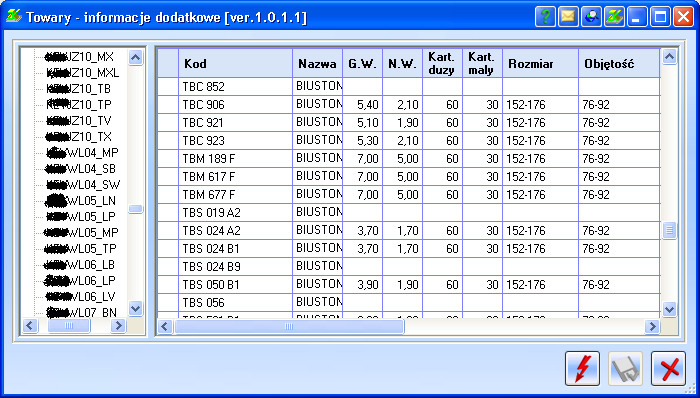Select tree item ending in WL04_SW
Viewport: 700px width, 398px height.
click(x=83, y=185)
